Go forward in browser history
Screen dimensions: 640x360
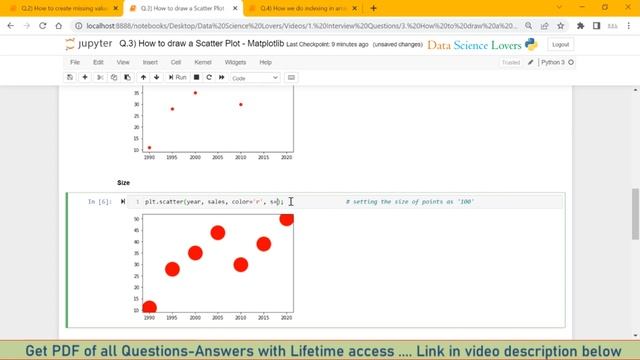click(x=27, y=26)
